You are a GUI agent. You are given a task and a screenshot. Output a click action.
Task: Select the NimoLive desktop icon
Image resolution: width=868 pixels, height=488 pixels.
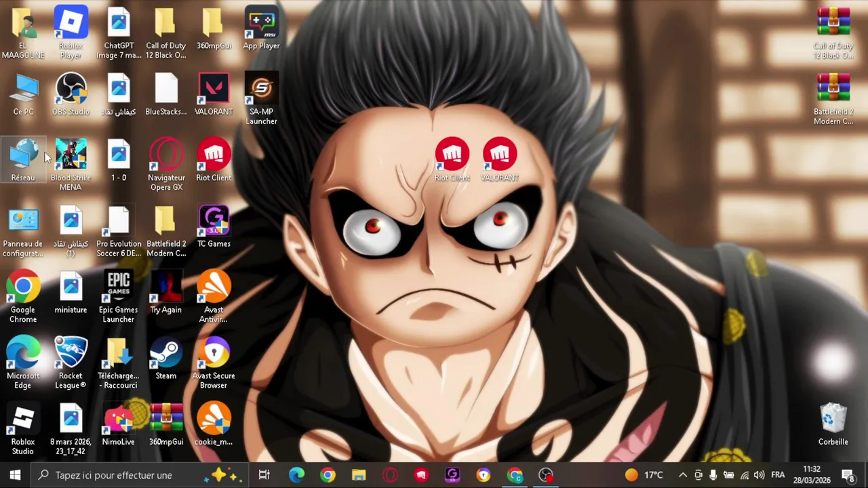pos(119,425)
